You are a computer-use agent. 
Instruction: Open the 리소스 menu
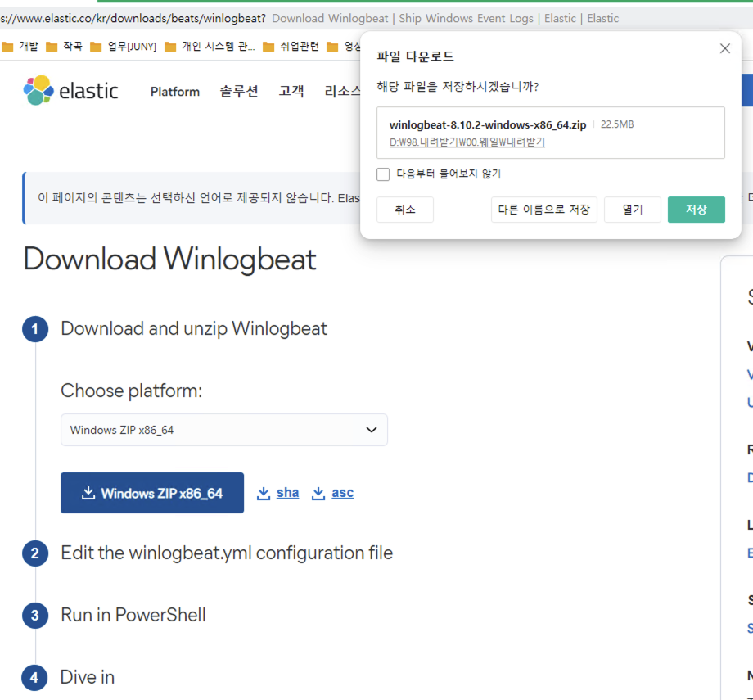tap(342, 91)
